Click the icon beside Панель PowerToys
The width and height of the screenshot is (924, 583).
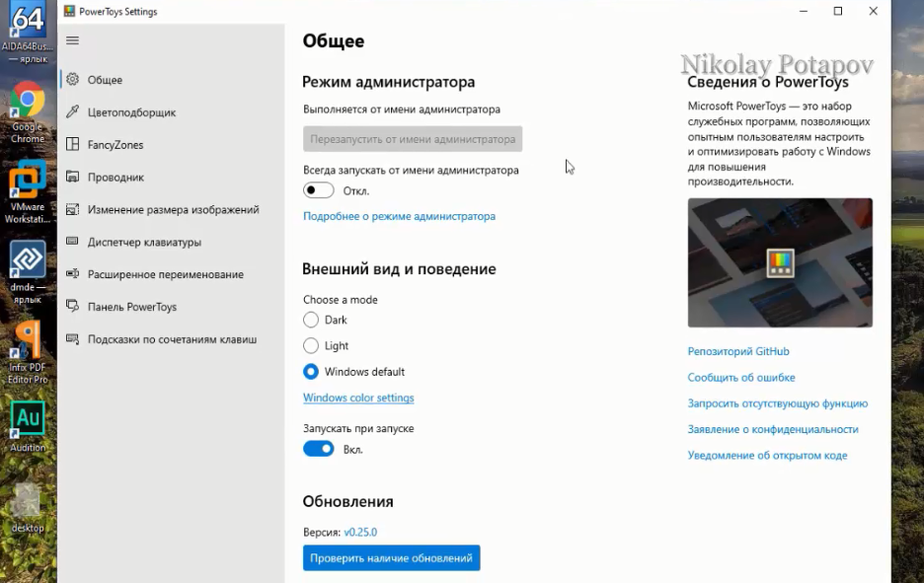point(72,306)
